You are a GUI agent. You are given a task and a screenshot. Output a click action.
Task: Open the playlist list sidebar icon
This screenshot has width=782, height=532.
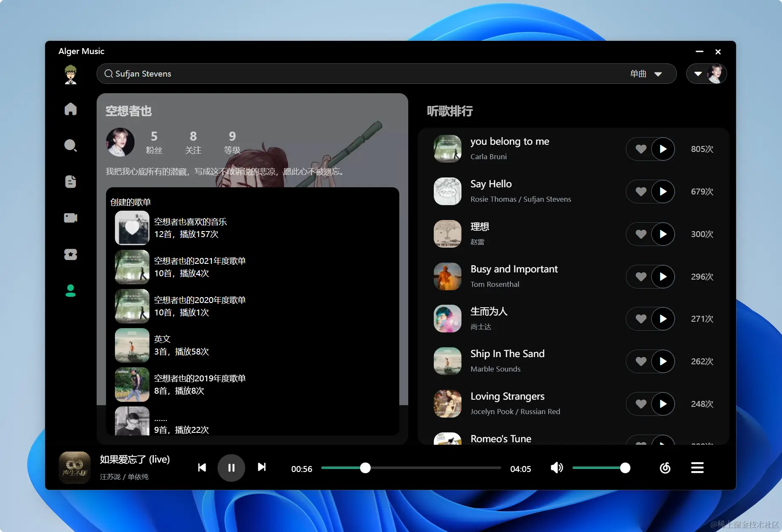(71, 182)
